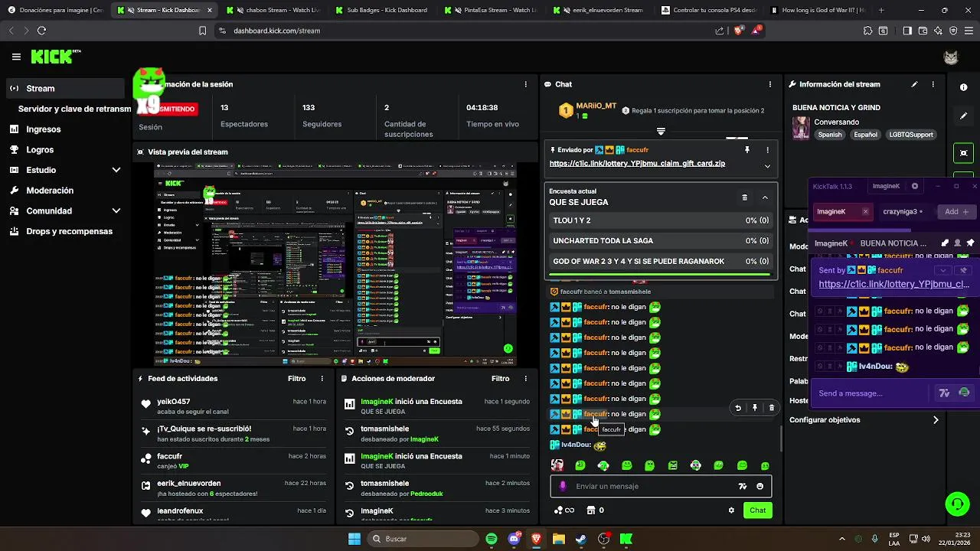The height and width of the screenshot is (551, 980).
Task: Unpin the Sent by message in KickTalk
Action: pyautogui.click(x=964, y=270)
